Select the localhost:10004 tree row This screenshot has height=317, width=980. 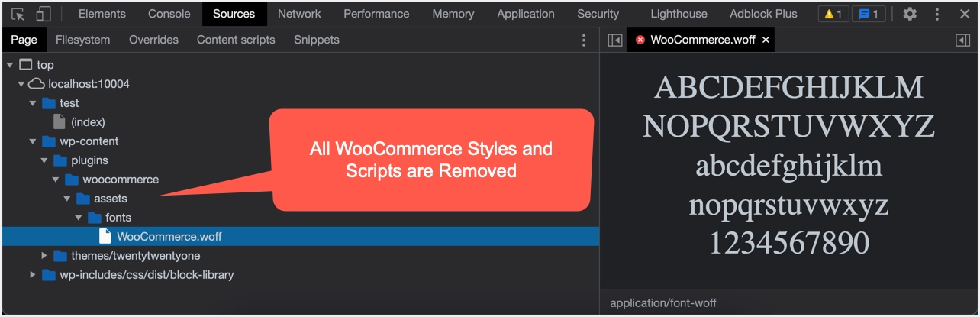[x=300, y=84]
